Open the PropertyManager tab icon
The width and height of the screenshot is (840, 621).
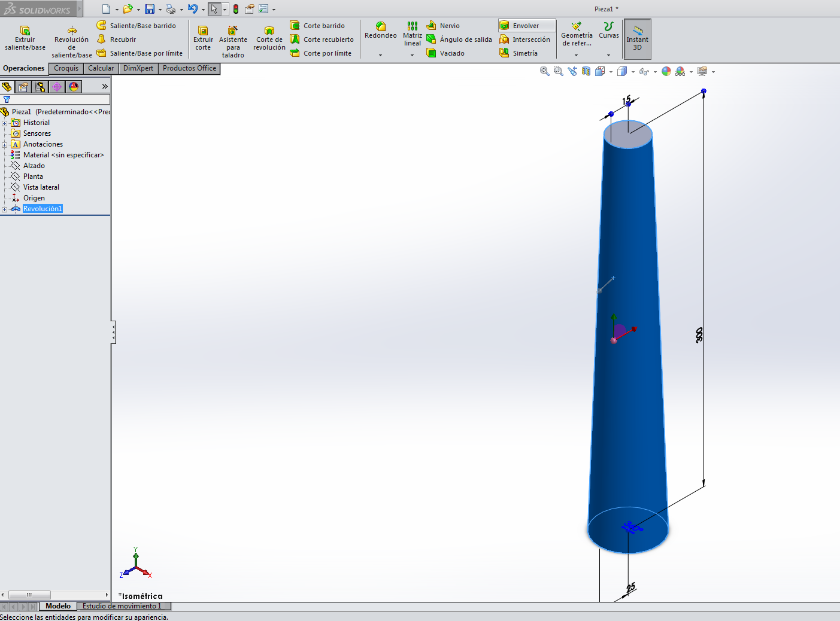[23, 87]
